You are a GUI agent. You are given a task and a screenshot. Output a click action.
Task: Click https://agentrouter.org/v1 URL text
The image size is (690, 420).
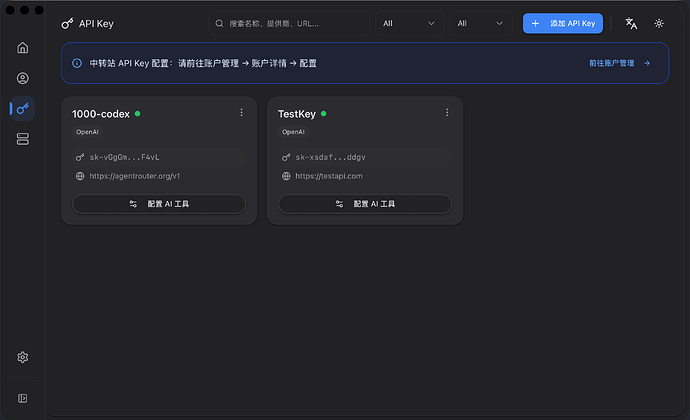[135, 176]
